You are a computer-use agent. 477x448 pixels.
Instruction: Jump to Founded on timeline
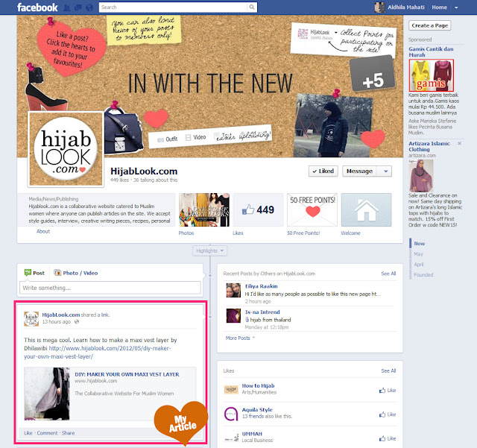click(x=423, y=275)
